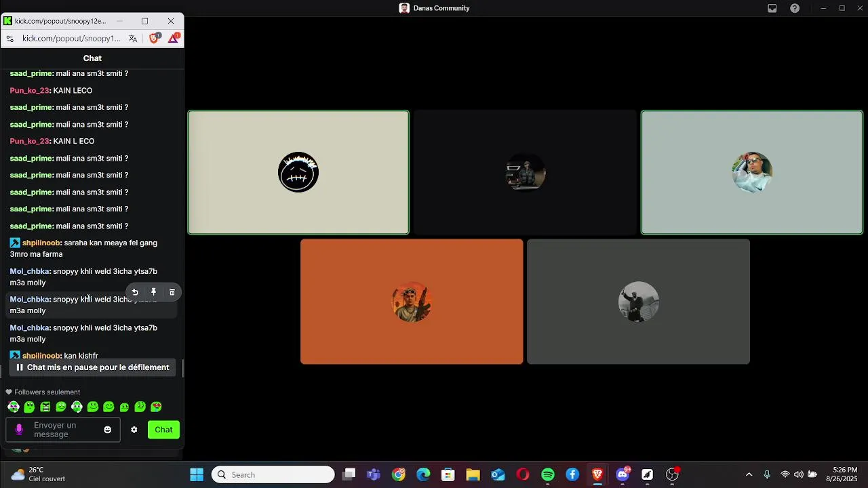Select the light blue-gray tile with sunglasses avatar

(x=752, y=172)
